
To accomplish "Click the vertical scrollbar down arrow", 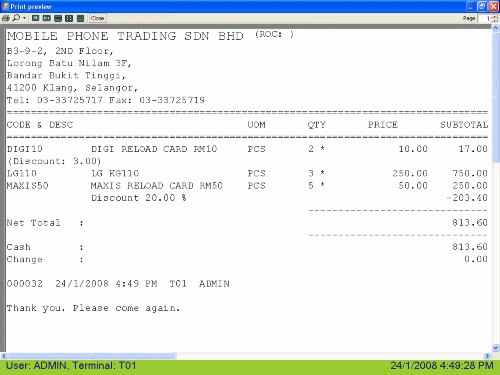I will point(496,348).
